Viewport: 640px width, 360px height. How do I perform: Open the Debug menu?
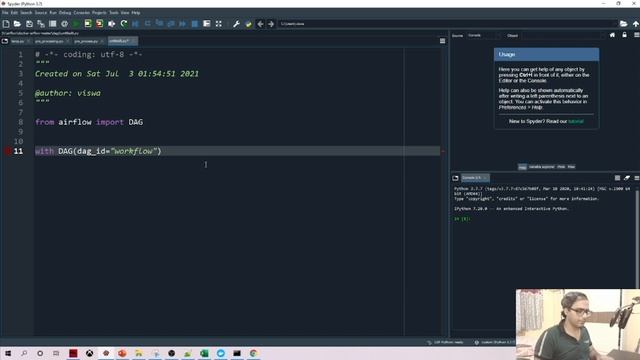pos(65,13)
